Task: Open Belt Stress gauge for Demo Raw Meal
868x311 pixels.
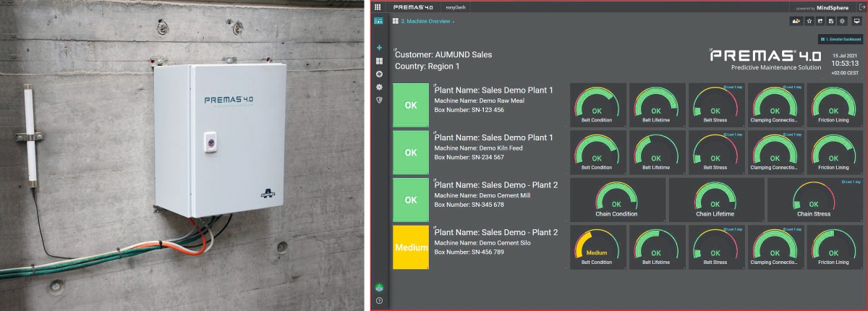Action: pos(715,105)
